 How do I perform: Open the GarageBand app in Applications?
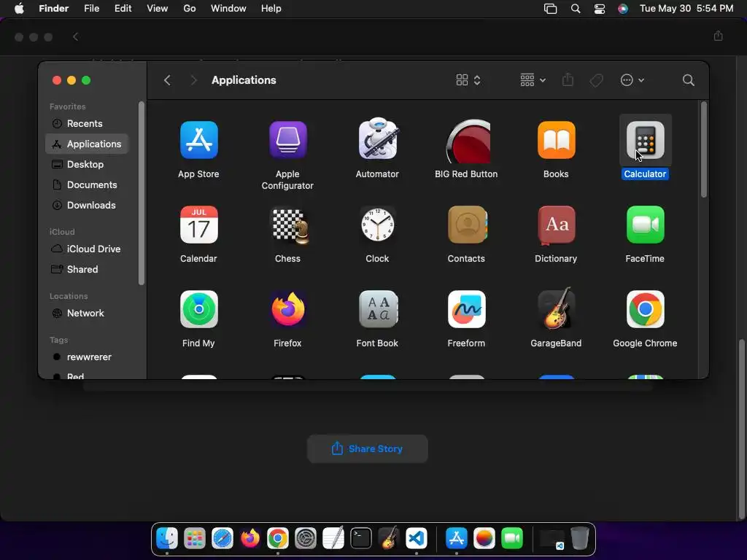pyautogui.click(x=556, y=308)
